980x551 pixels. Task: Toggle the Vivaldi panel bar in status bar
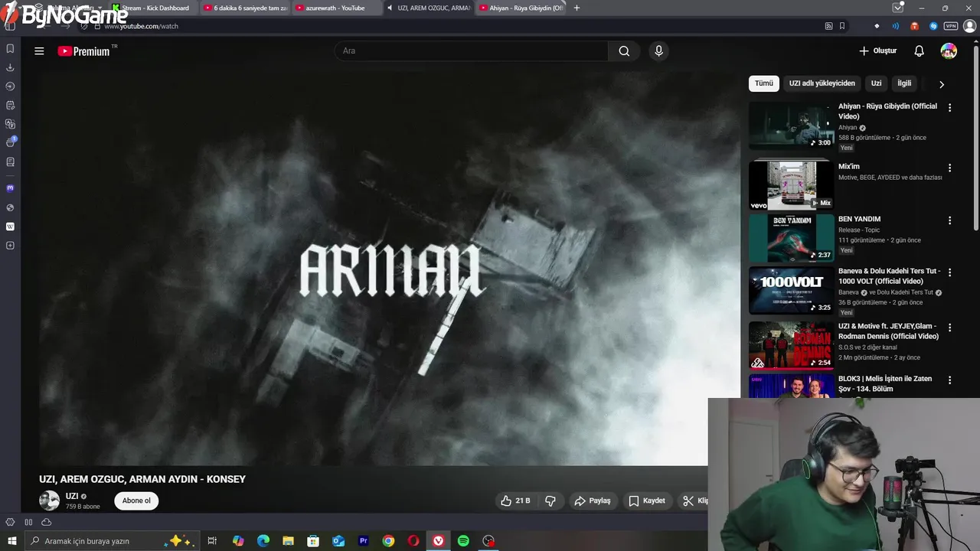pos(28,522)
